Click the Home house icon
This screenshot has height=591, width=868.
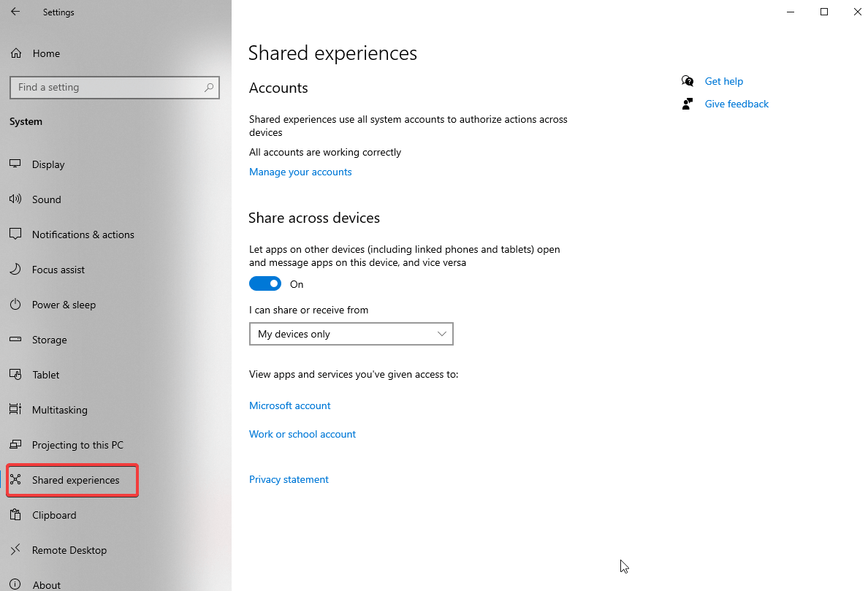click(x=15, y=53)
